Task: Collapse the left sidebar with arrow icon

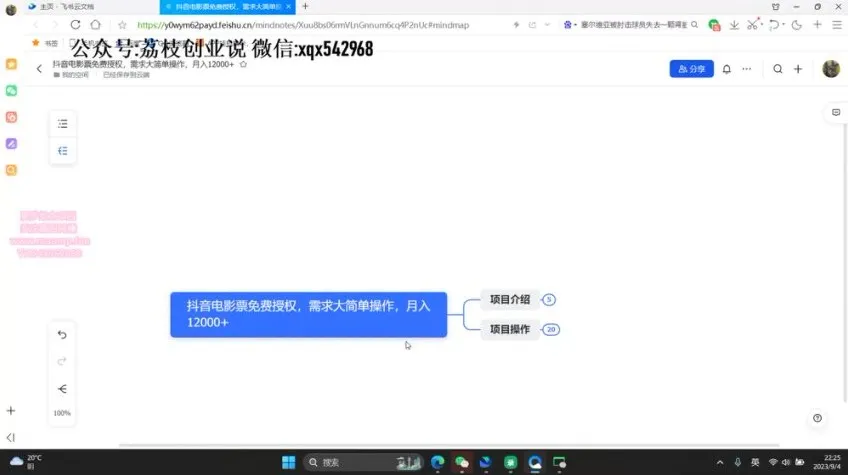Action: (11, 437)
